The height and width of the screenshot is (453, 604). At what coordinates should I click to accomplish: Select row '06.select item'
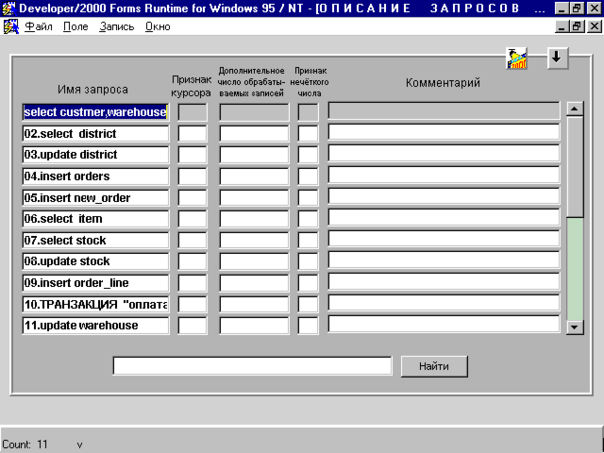tap(96, 219)
